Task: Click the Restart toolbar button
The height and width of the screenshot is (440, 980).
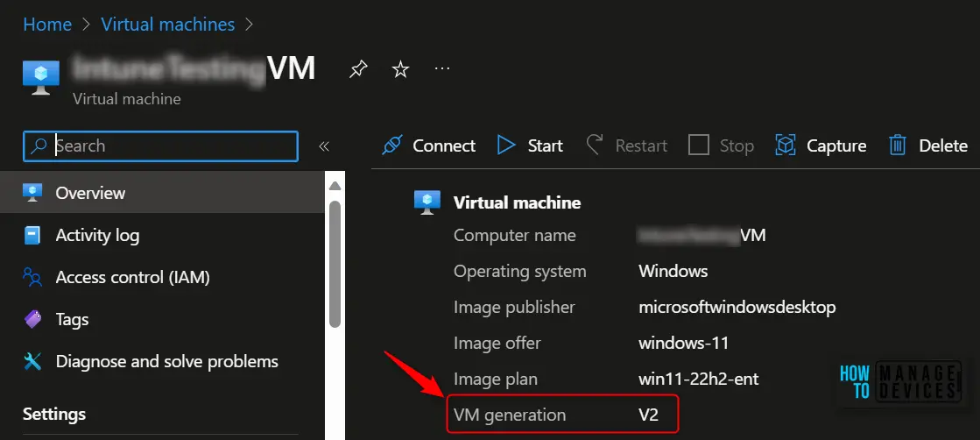Action: pyautogui.click(x=627, y=145)
